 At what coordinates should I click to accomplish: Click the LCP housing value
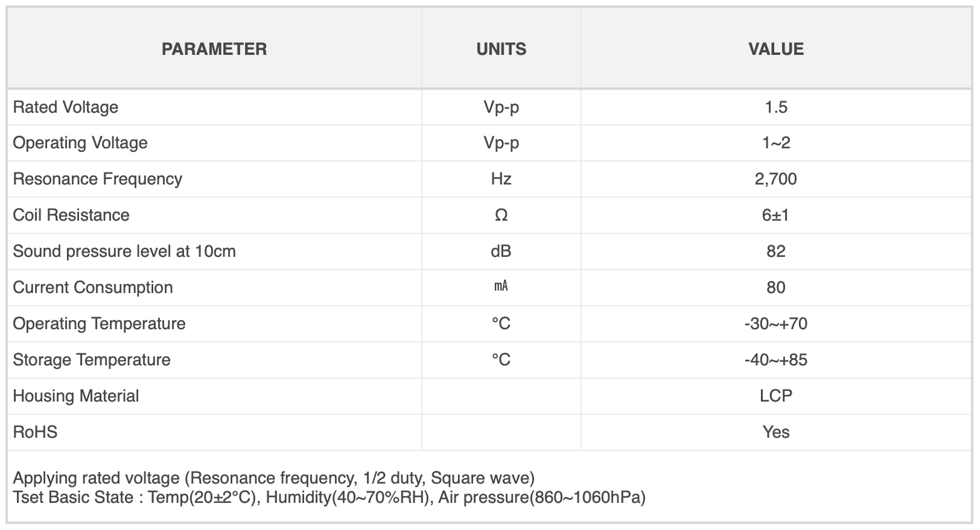click(776, 396)
